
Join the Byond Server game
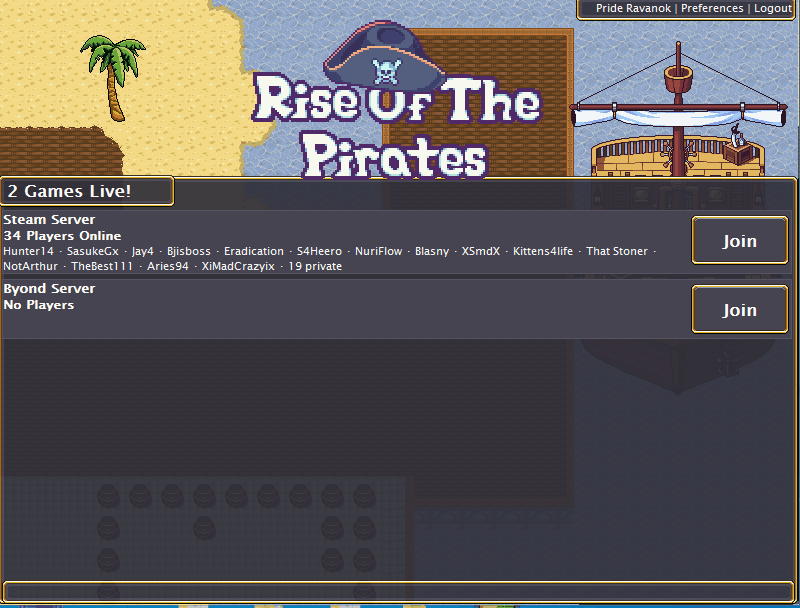click(x=740, y=309)
